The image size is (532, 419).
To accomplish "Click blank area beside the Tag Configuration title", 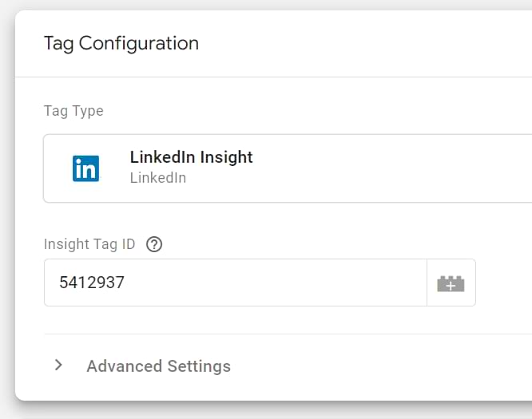I will (359, 43).
